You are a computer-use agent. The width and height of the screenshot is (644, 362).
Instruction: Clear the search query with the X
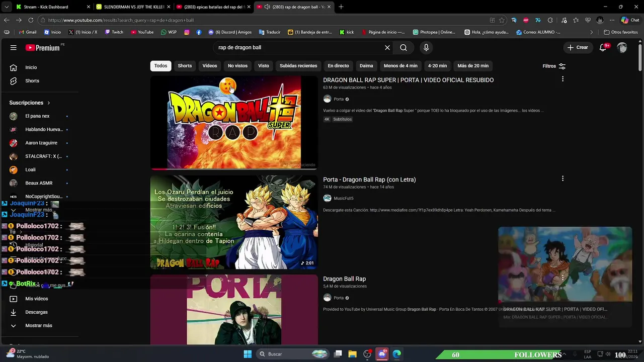tap(387, 48)
